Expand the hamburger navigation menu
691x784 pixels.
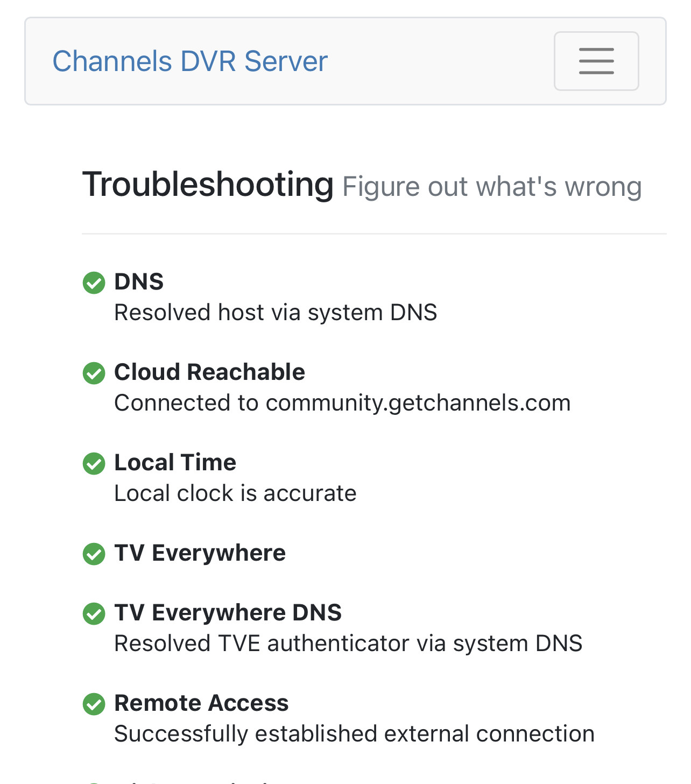(x=596, y=61)
